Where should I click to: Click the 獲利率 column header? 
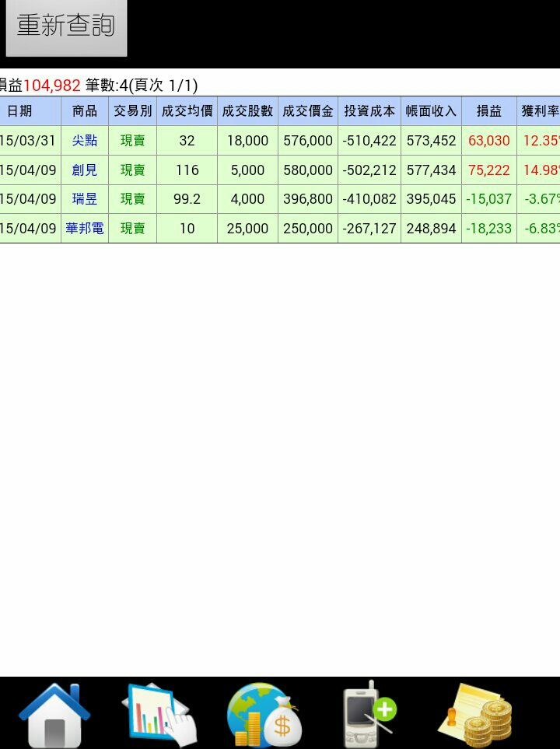pyautogui.click(x=540, y=110)
